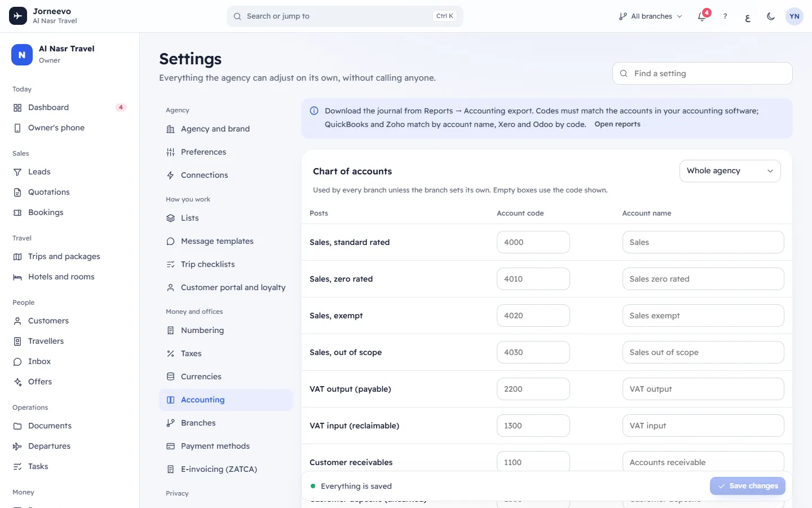The image size is (812, 508).
Task: Click the Currencies database icon
Action: tap(170, 376)
